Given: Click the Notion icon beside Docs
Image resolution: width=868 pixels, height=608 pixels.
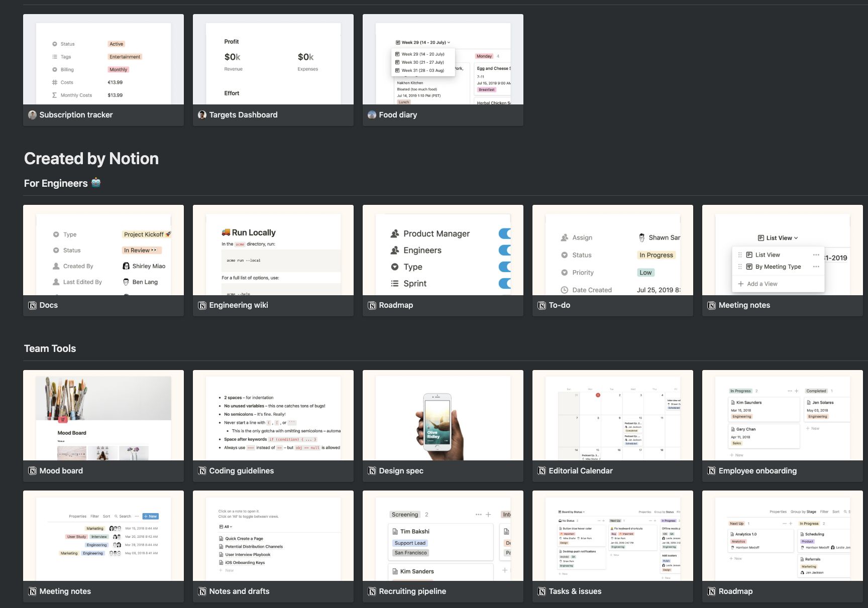Looking at the screenshot, I should (x=33, y=305).
